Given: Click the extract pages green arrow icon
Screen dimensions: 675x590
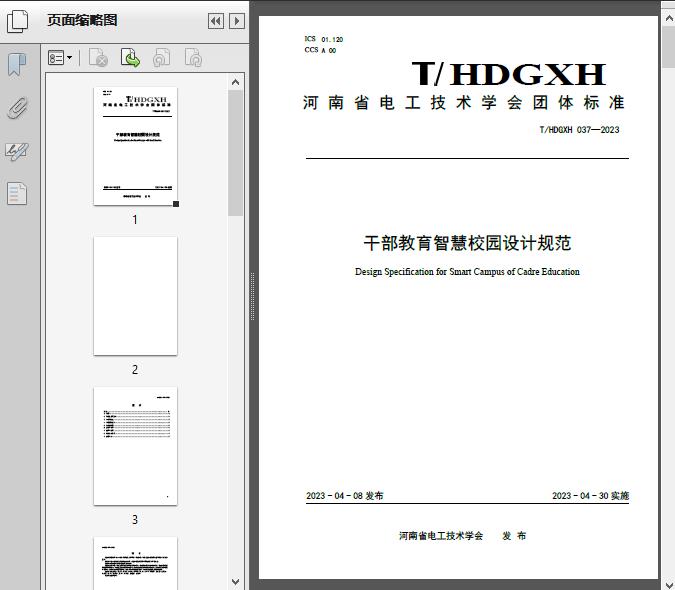Looking at the screenshot, I should [x=130, y=58].
